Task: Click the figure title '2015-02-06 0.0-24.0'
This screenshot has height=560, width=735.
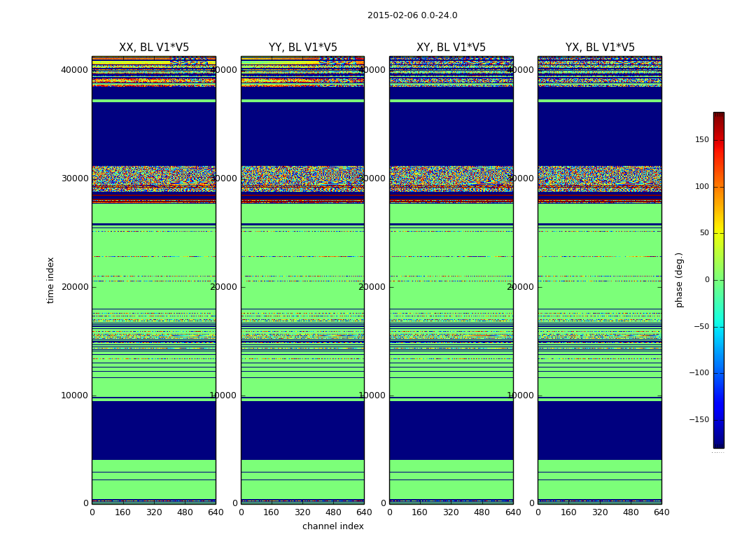Action: [412, 15]
